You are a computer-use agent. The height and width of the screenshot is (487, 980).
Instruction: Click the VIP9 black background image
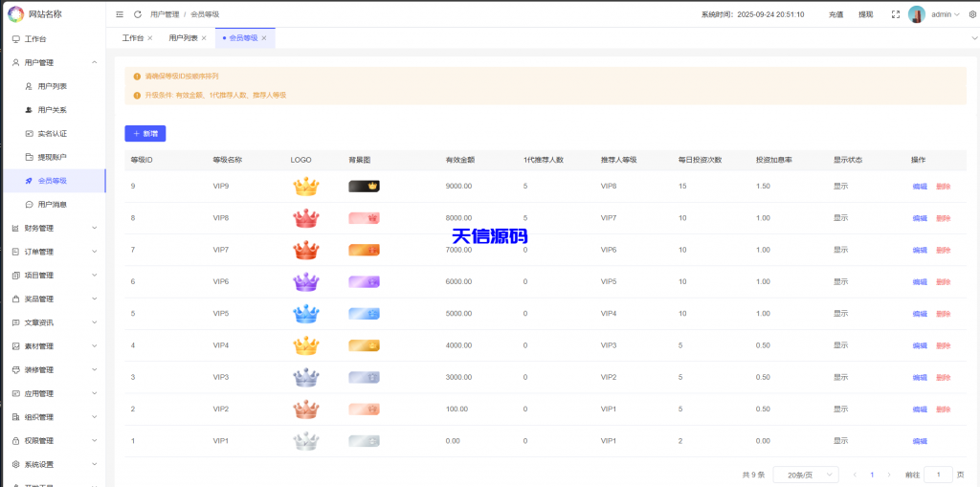coord(364,187)
